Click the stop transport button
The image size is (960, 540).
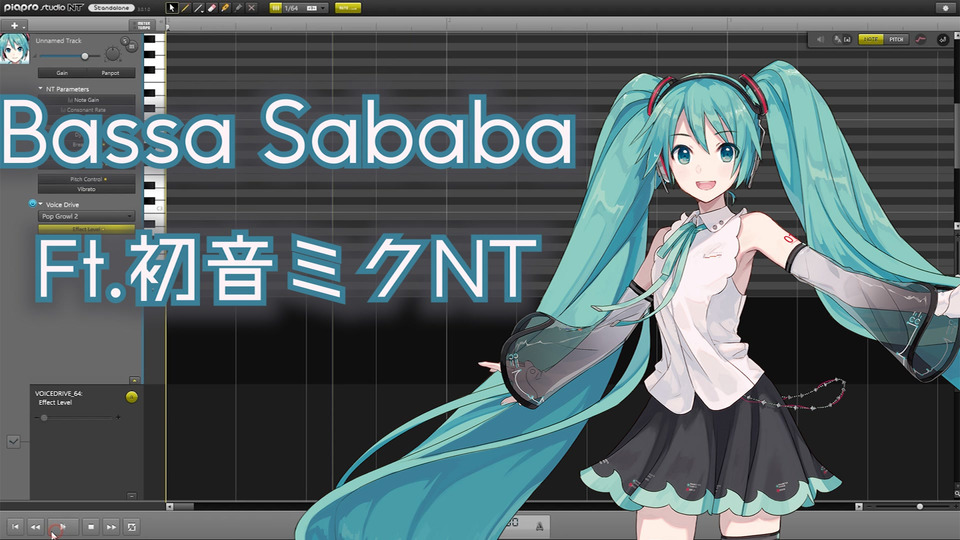tap(91, 527)
